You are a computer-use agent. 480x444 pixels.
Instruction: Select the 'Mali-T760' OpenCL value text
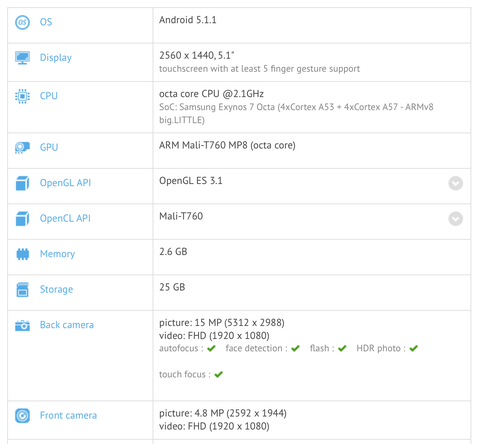point(181,216)
